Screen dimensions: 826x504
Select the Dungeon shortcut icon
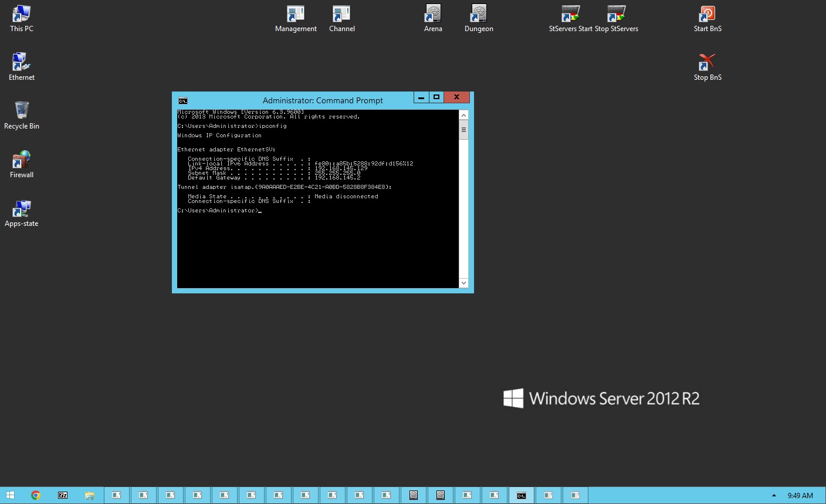(479, 18)
